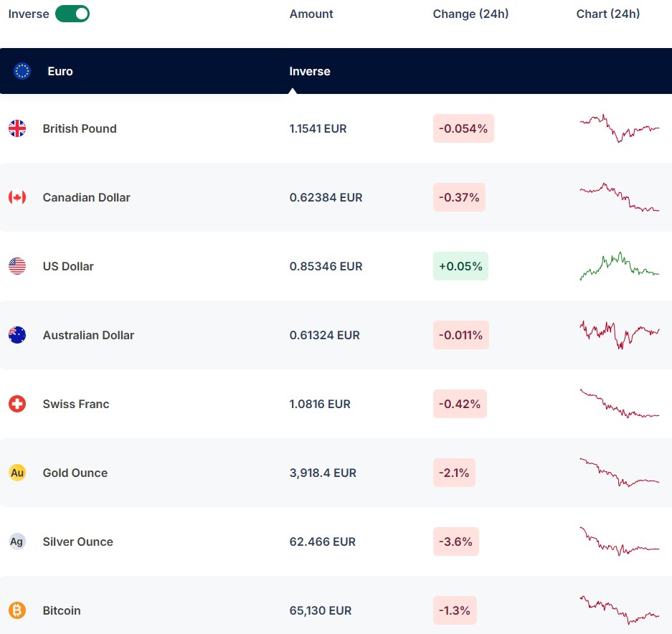Click the Canadian flag icon
This screenshot has width=672, height=634.
pos(17,197)
